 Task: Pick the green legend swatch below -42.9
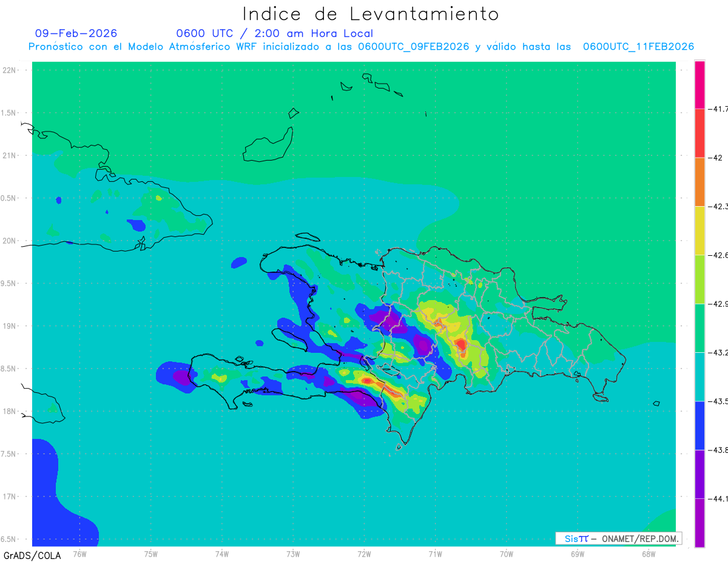pyautogui.click(x=699, y=328)
